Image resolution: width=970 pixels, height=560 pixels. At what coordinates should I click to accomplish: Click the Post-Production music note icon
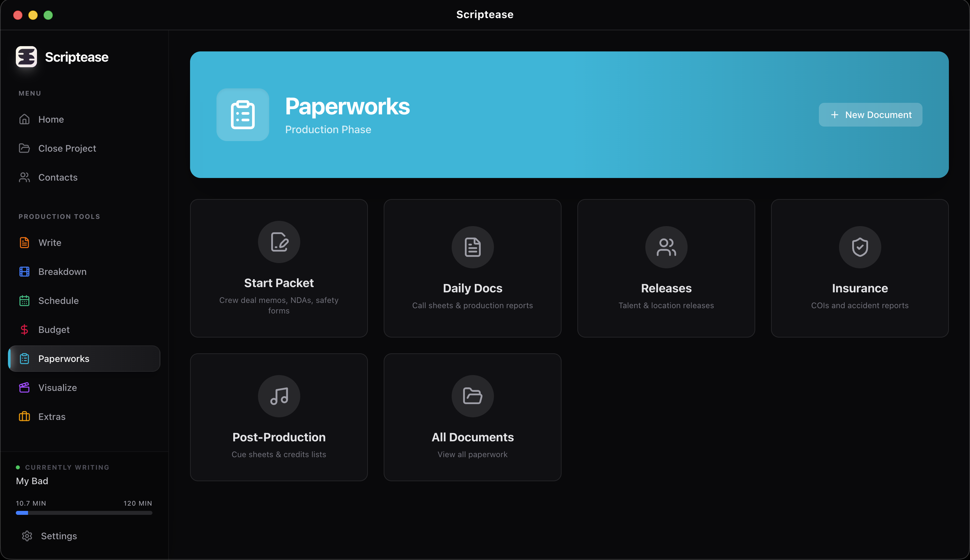click(279, 396)
